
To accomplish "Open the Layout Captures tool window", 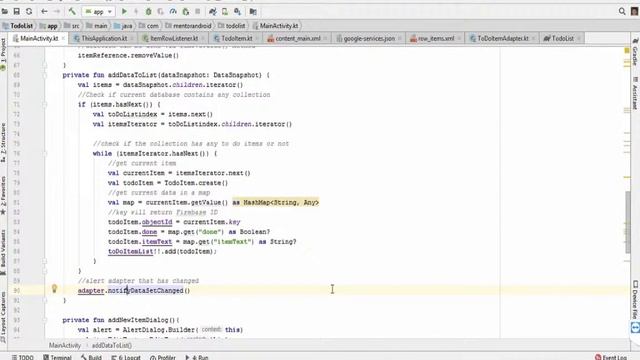I will pyautogui.click(x=3, y=317).
